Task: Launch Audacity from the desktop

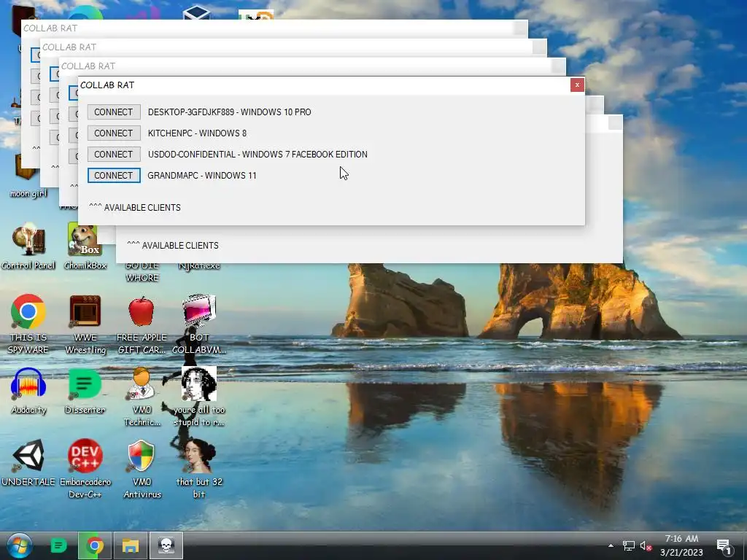Action: (x=28, y=392)
